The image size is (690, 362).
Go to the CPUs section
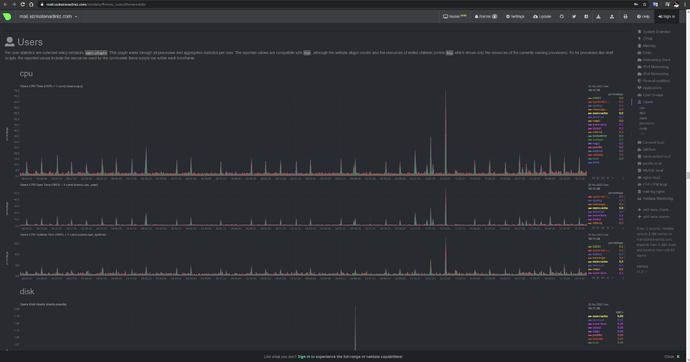(x=645, y=39)
